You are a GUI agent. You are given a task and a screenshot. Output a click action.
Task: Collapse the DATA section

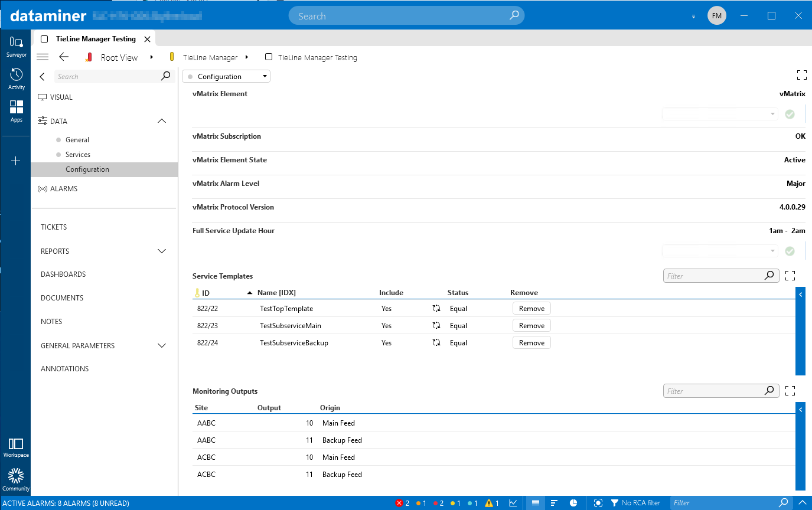coord(162,121)
